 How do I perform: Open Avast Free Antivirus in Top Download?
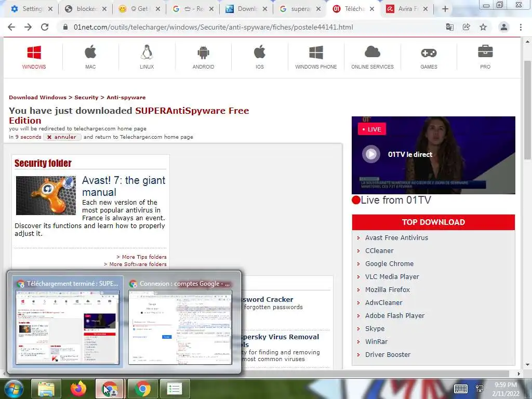(x=396, y=237)
